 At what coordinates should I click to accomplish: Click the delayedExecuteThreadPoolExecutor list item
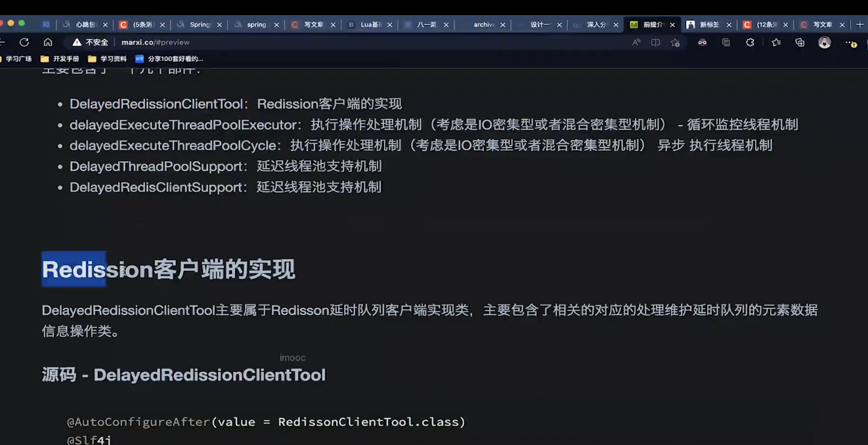[434, 125]
